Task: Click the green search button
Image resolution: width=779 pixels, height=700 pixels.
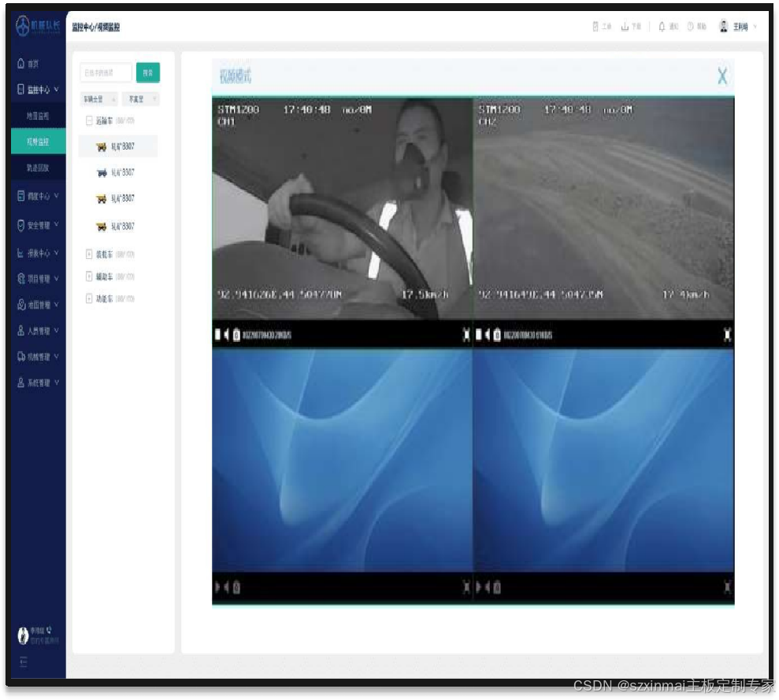Action: (x=147, y=72)
